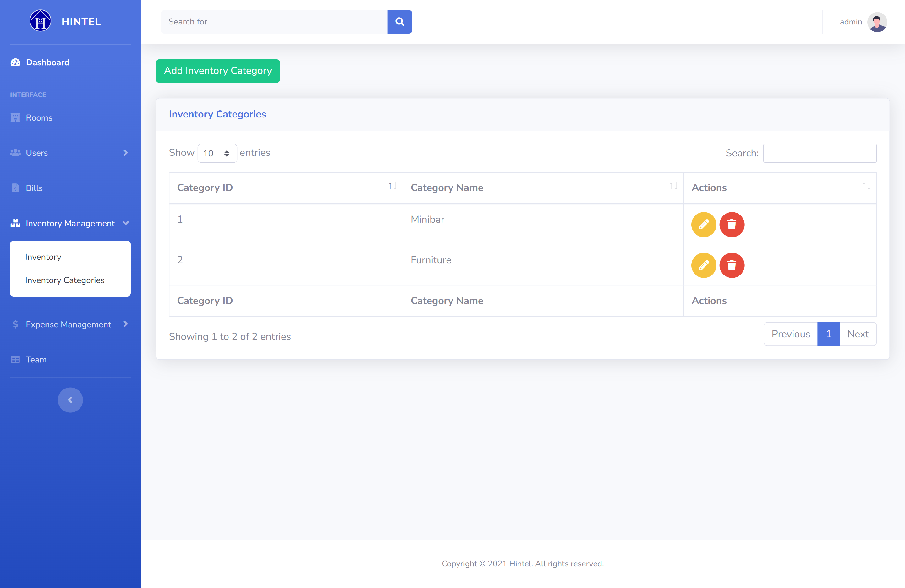Expand the Users menu chevron
The image size is (905, 588).
click(x=125, y=153)
